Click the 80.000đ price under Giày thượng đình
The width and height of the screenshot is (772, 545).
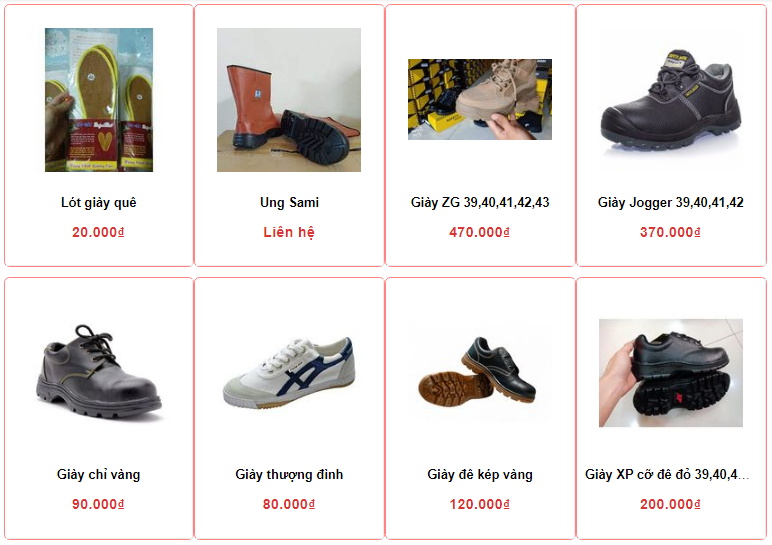point(289,505)
